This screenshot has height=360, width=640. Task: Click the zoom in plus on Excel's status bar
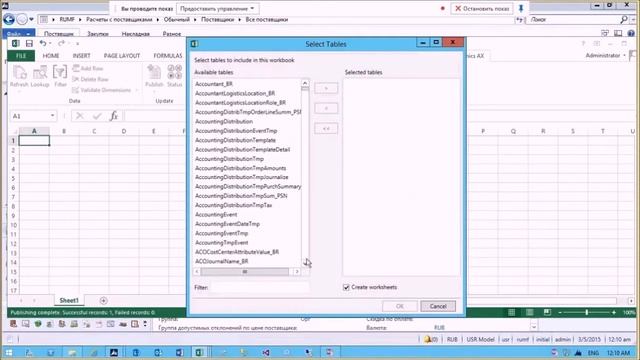click(x=613, y=312)
